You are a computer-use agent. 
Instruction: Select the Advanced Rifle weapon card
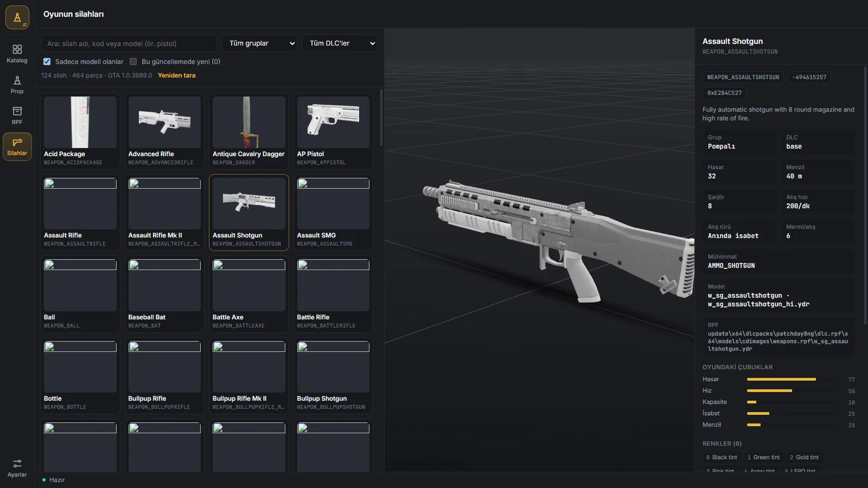(164, 131)
